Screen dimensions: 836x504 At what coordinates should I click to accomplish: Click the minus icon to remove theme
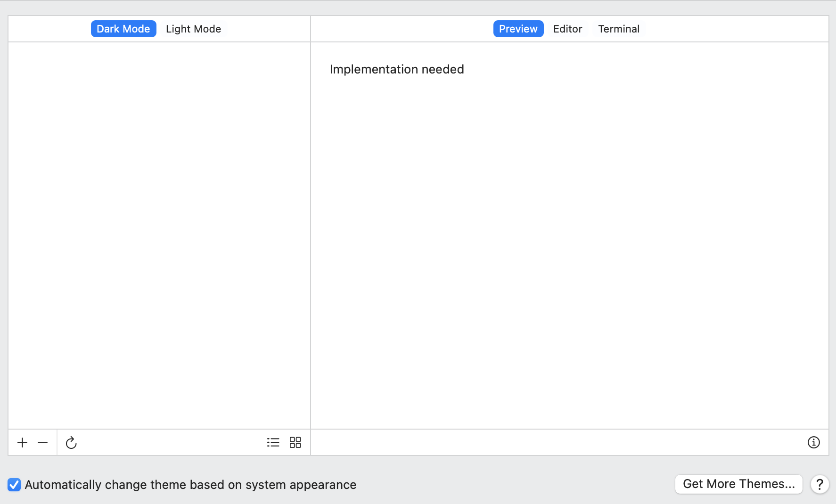click(x=43, y=443)
